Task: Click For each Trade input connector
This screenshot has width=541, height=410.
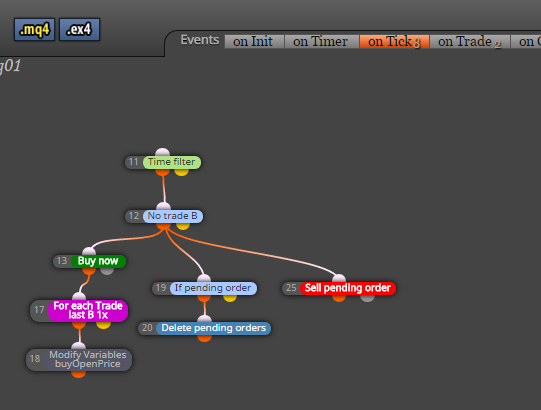Action: 79,296
